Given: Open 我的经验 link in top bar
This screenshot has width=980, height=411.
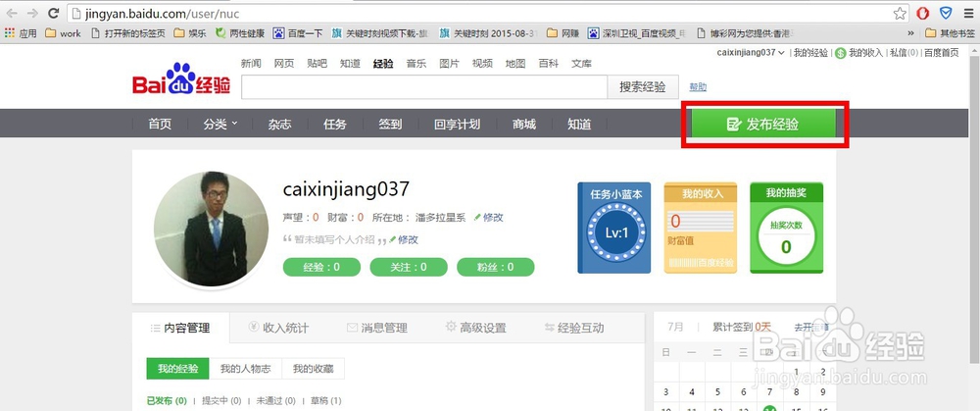Looking at the screenshot, I should (x=810, y=53).
